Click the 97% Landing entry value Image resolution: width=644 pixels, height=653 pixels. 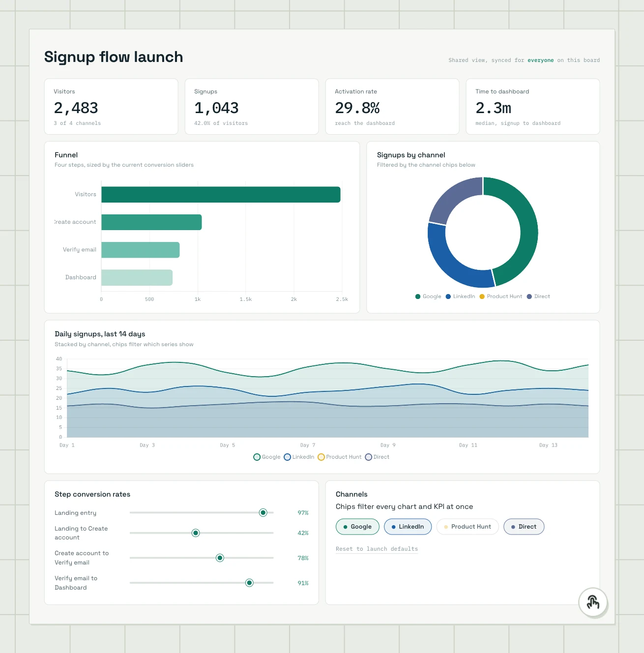tap(303, 513)
